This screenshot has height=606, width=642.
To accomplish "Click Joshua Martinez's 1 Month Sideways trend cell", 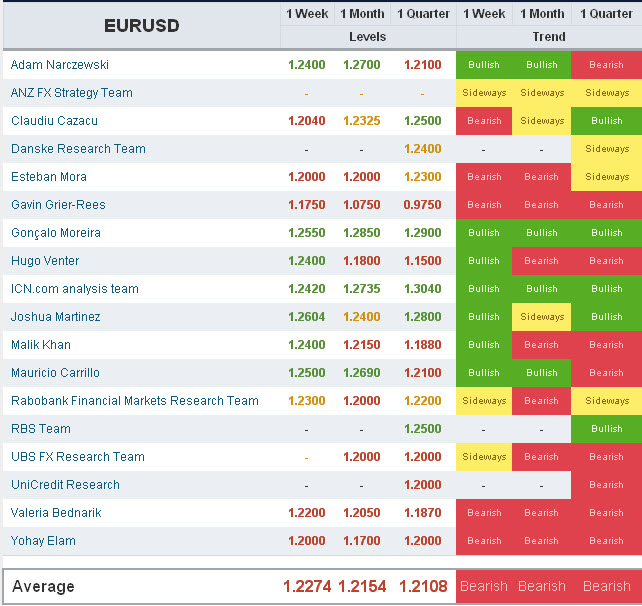I will tap(541, 317).
